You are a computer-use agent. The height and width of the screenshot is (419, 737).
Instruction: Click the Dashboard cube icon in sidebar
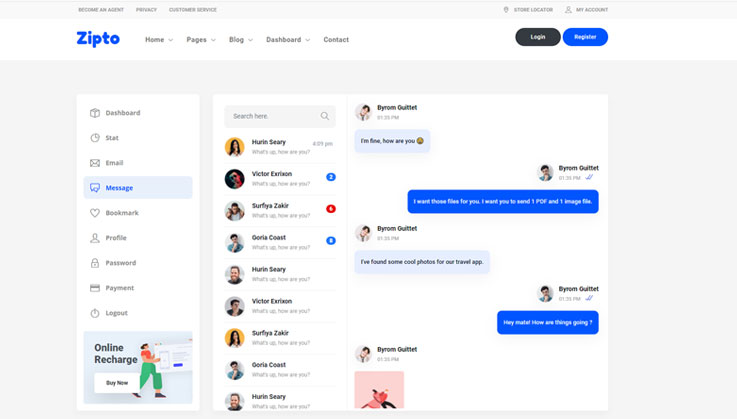(95, 113)
